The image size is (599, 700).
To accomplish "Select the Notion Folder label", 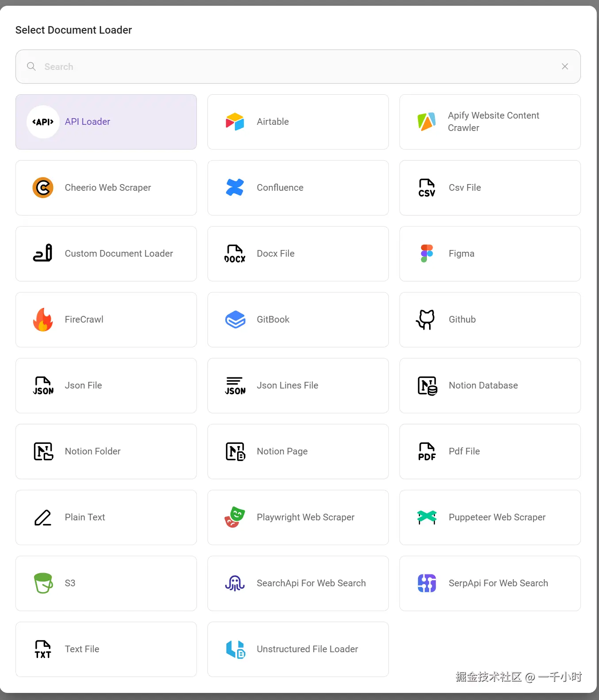I will (x=93, y=451).
